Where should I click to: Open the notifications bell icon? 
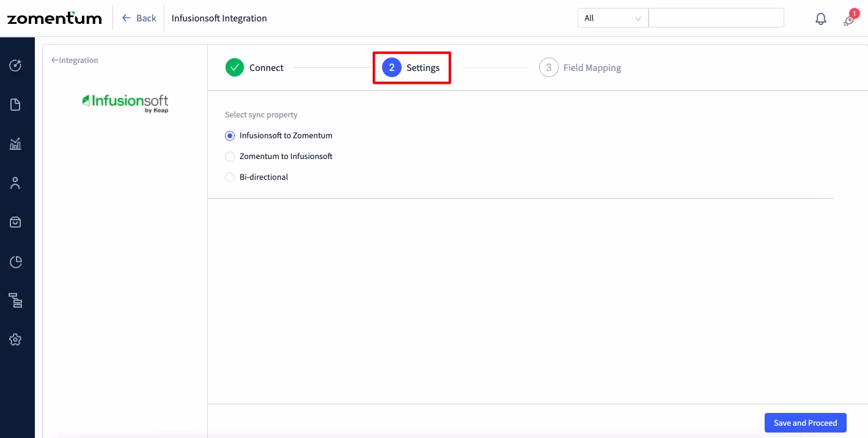[821, 19]
